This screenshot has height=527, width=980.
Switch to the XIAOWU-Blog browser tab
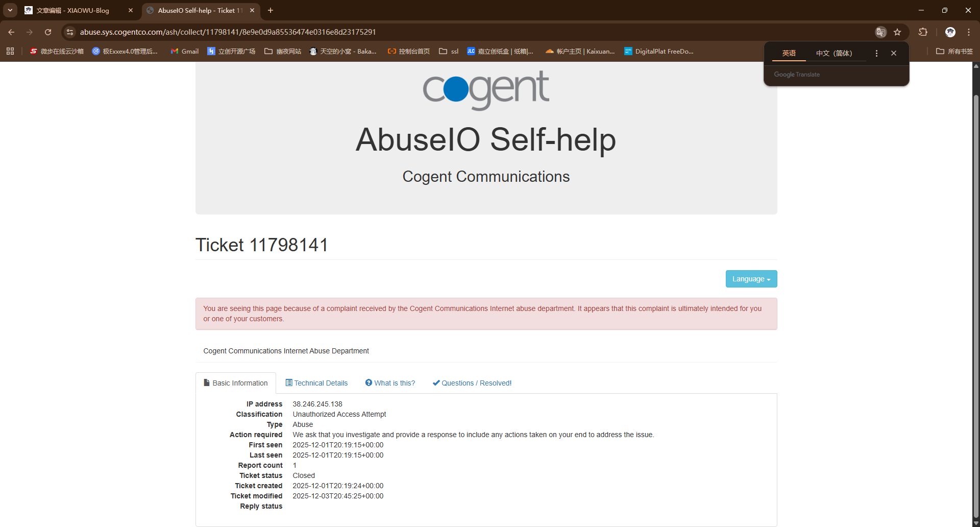tap(77, 10)
